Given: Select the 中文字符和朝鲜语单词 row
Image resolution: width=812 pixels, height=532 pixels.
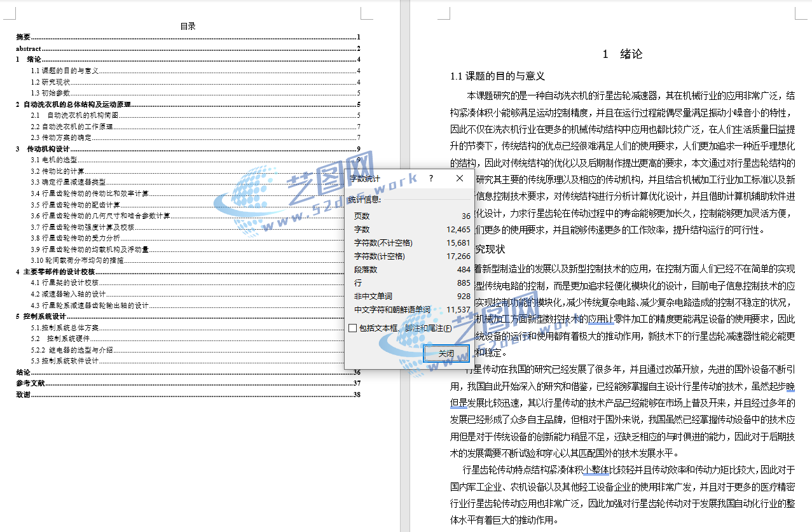Looking at the screenshot, I should 412,310.
